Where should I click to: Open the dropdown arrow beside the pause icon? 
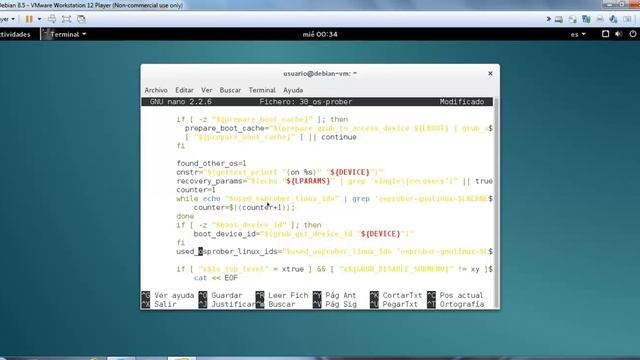point(39,19)
